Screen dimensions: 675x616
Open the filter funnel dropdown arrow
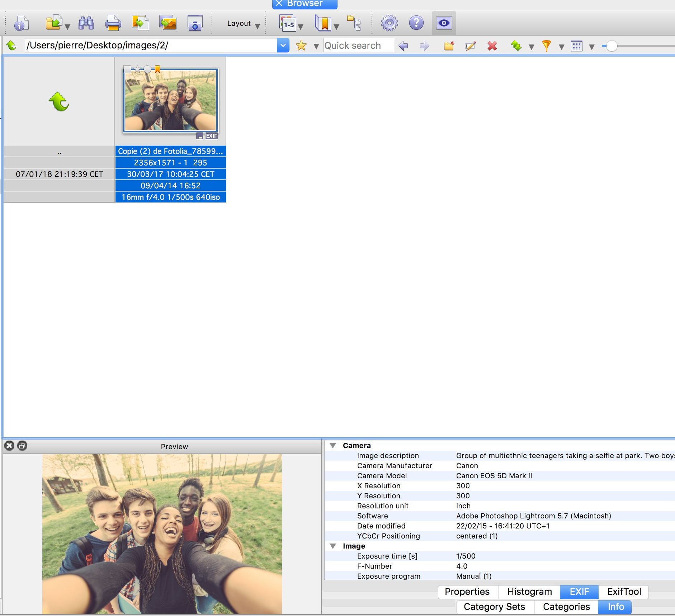click(562, 47)
